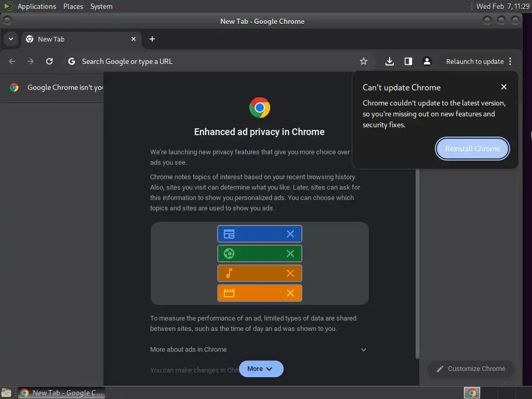The width and height of the screenshot is (532, 399).
Task: Close the New Tab tab
Action: (134, 39)
